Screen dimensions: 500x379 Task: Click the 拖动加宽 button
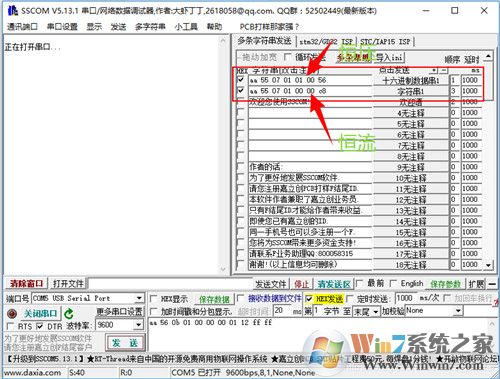pyautogui.click(x=259, y=57)
